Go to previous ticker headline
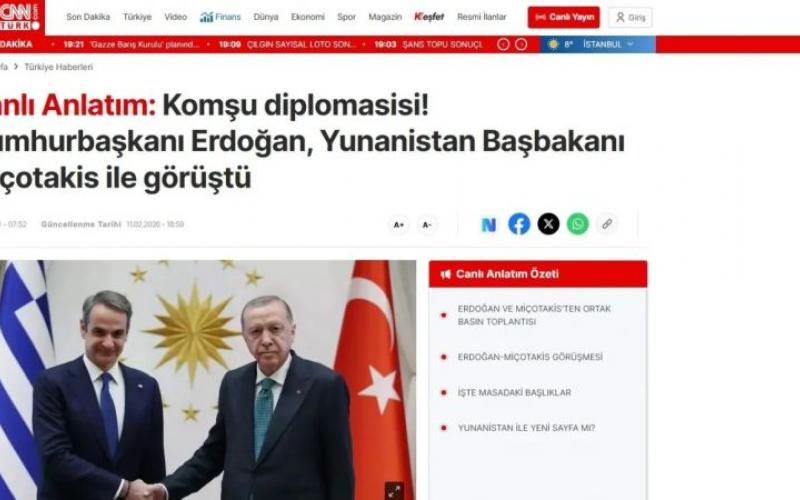800x500 pixels. coord(503,44)
